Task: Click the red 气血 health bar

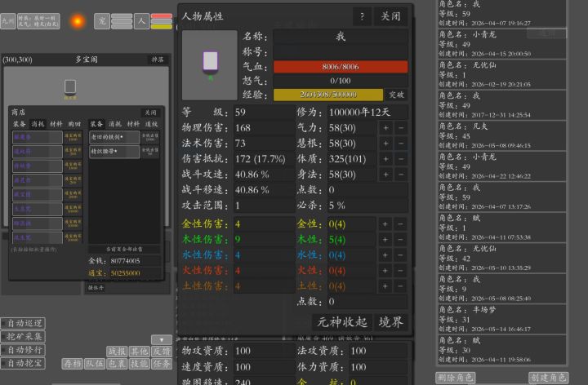Action: 341,67
